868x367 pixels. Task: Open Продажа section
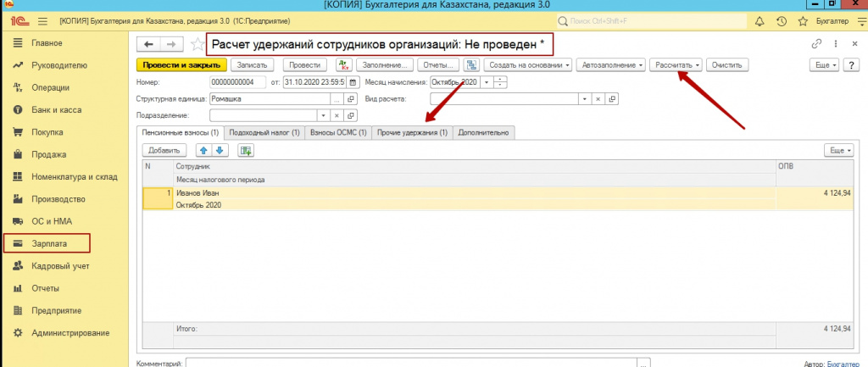[48, 154]
